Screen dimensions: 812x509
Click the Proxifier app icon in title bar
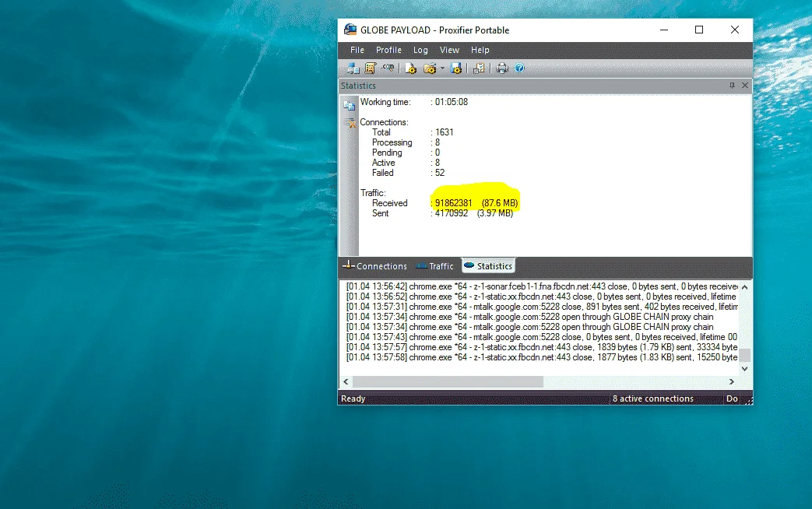click(x=350, y=30)
